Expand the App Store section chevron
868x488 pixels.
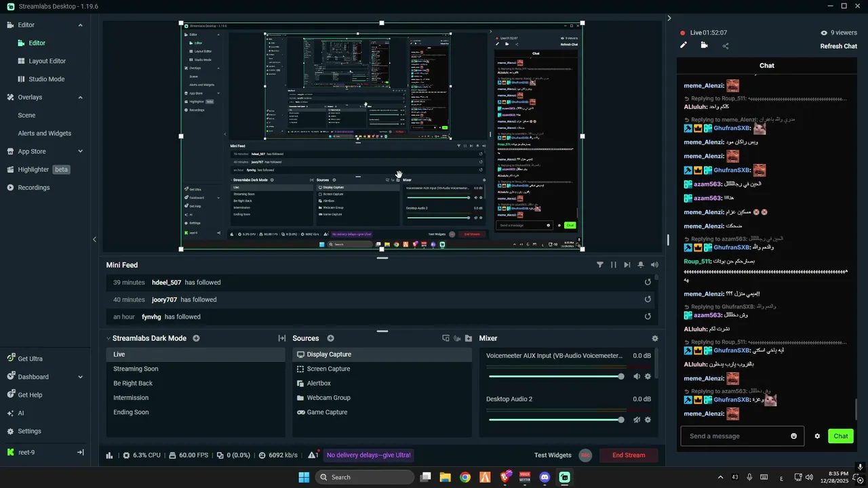pyautogui.click(x=80, y=152)
